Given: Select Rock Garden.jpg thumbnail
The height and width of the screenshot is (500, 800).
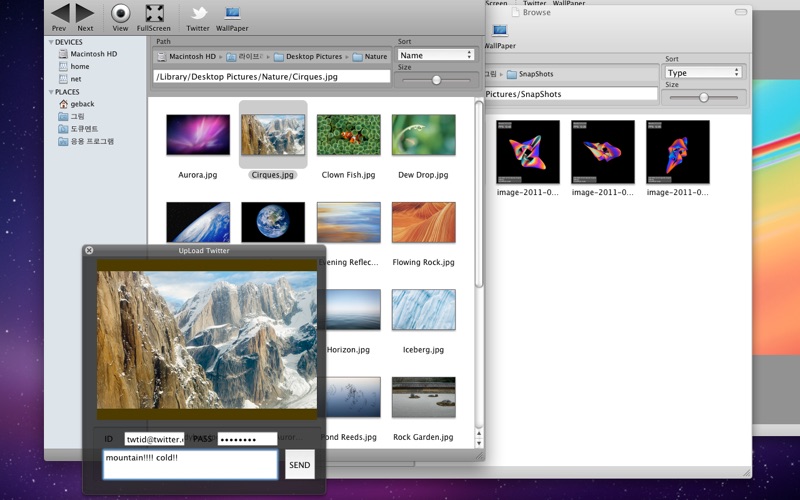Looking at the screenshot, I should [x=423, y=397].
